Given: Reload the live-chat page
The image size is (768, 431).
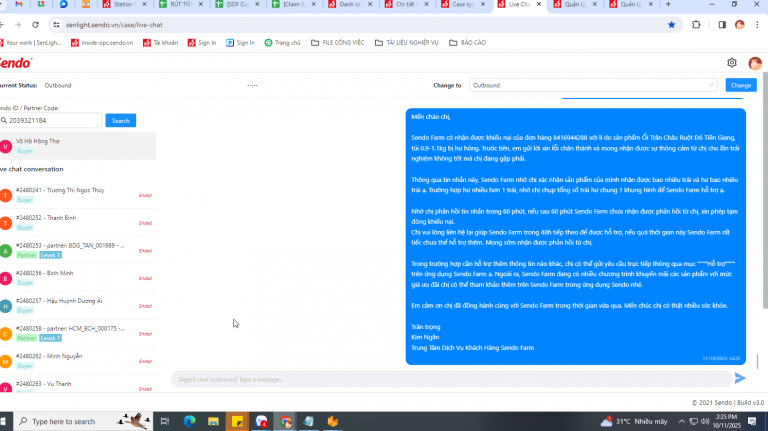Looking at the screenshot, I should pyautogui.click(x=35, y=24).
